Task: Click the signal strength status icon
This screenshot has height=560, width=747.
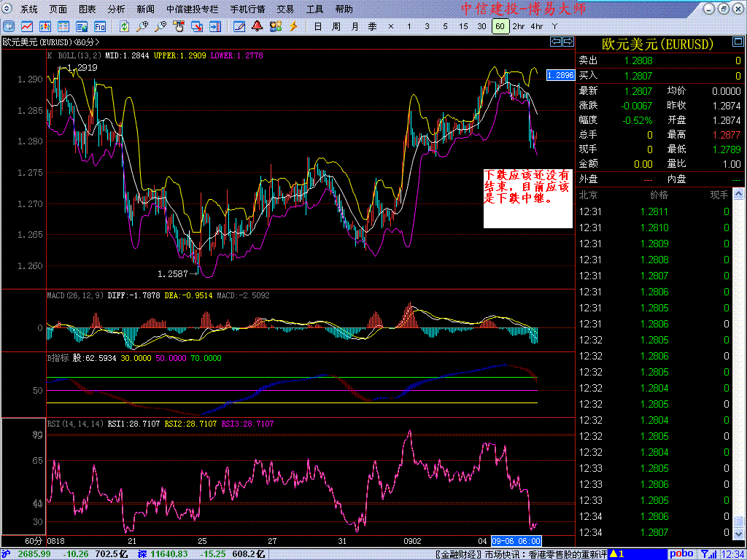Action: [709, 554]
